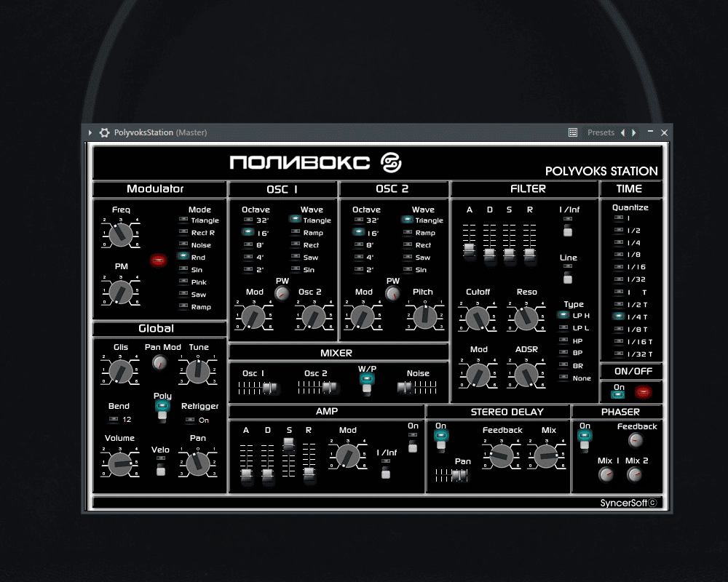Screen dimensions: 728x582
Task: Select Modulator mode Triangle
Action: point(184,220)
